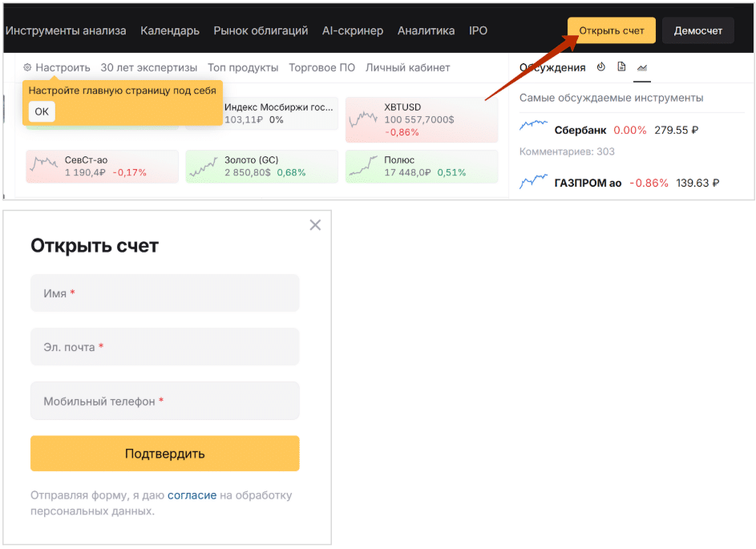Select the chart icon tab in discussions
Screen dimensions: 756x549
(x=642, y=68)
